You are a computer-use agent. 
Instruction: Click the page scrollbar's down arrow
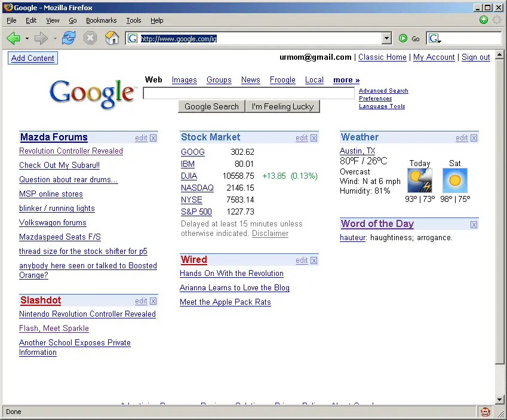tap(499, 400)
